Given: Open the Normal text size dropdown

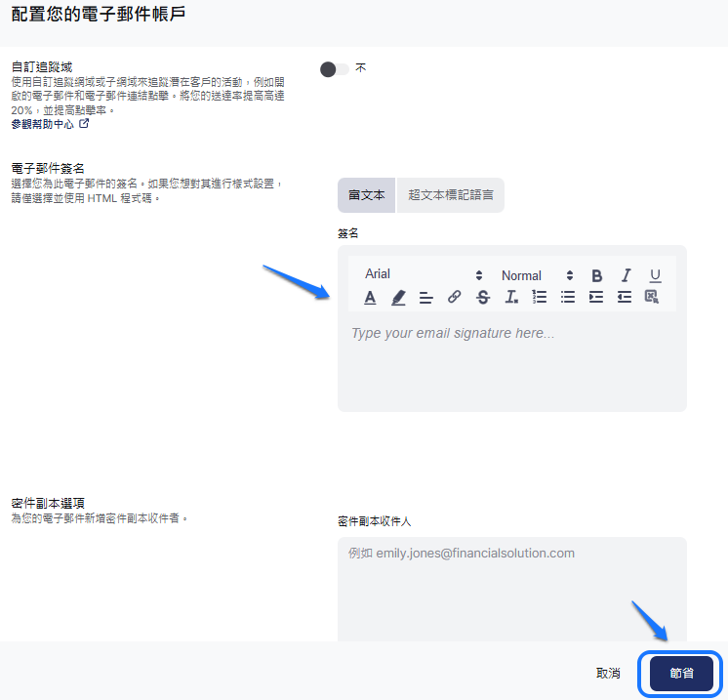Looking at the screenshot, I should click(537, 275).
